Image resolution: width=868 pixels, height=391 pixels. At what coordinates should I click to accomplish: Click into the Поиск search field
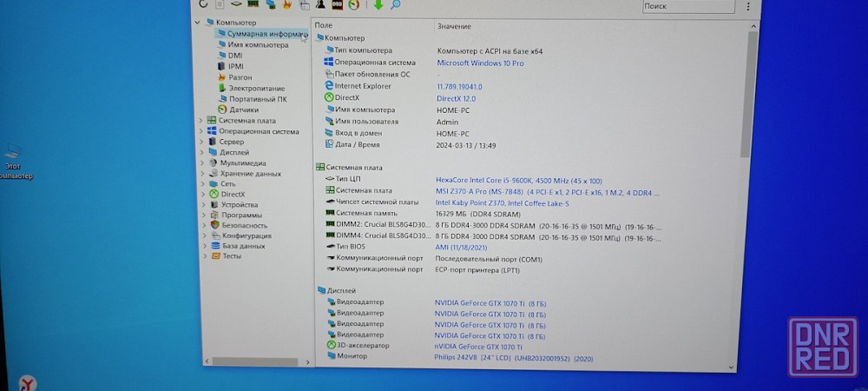[688, 6]
